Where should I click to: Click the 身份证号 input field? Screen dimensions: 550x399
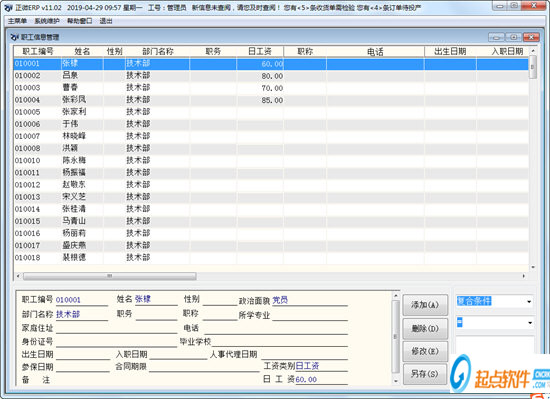point(116,342)
